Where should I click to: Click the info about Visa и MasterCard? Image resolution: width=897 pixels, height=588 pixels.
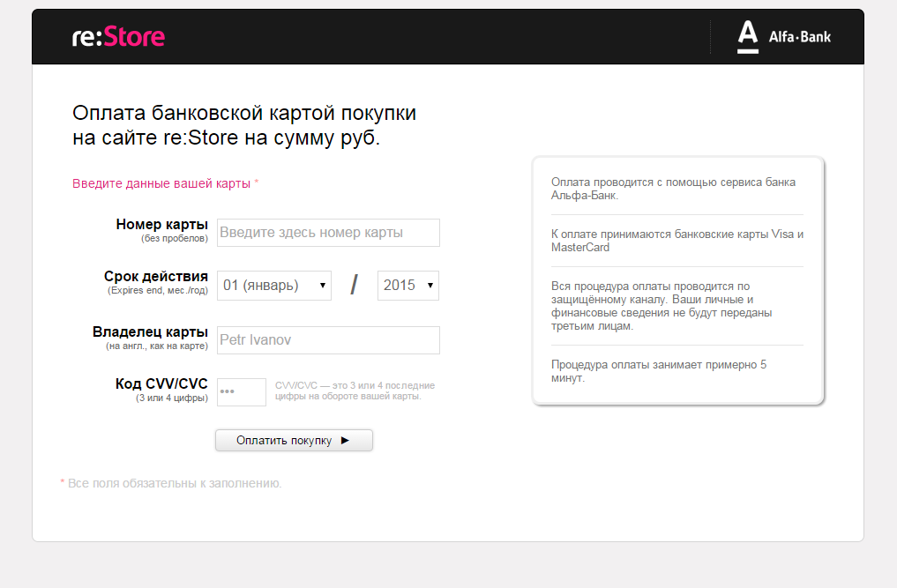[x=677, y=241]
